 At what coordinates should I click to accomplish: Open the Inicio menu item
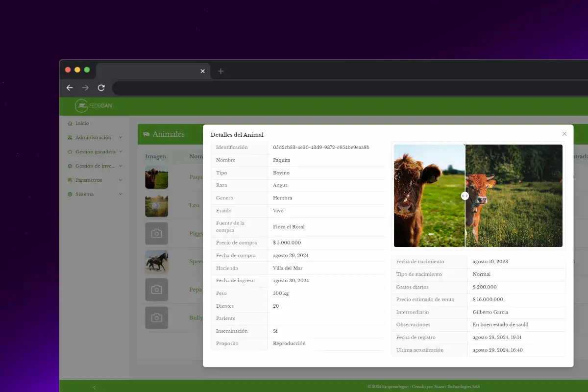pos(82,123)
